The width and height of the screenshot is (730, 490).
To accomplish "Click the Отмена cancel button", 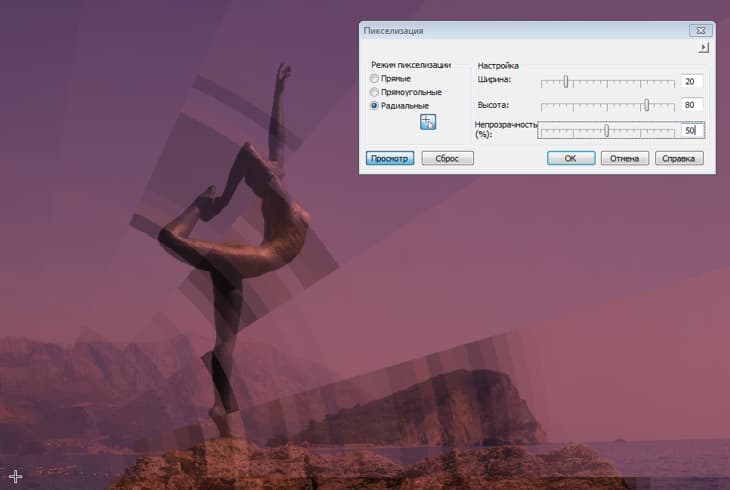I will pos(624,158).
